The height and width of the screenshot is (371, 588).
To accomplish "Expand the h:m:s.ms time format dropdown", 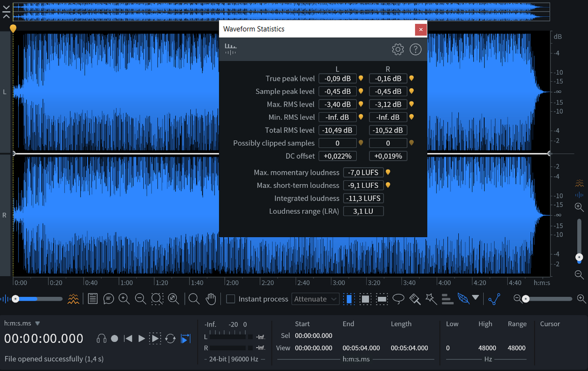I will 37,323.
